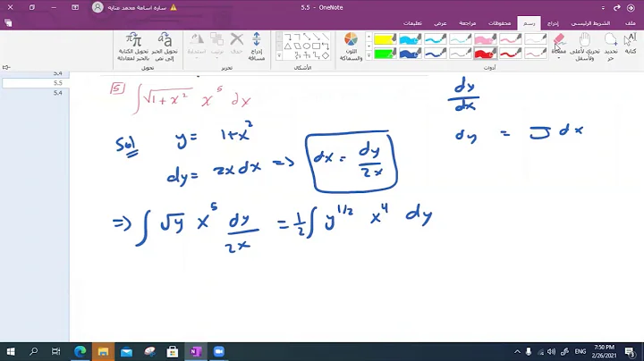Open taskbar clock showing 7:50 PM
The image size is (644, 361).
[604, 351]
